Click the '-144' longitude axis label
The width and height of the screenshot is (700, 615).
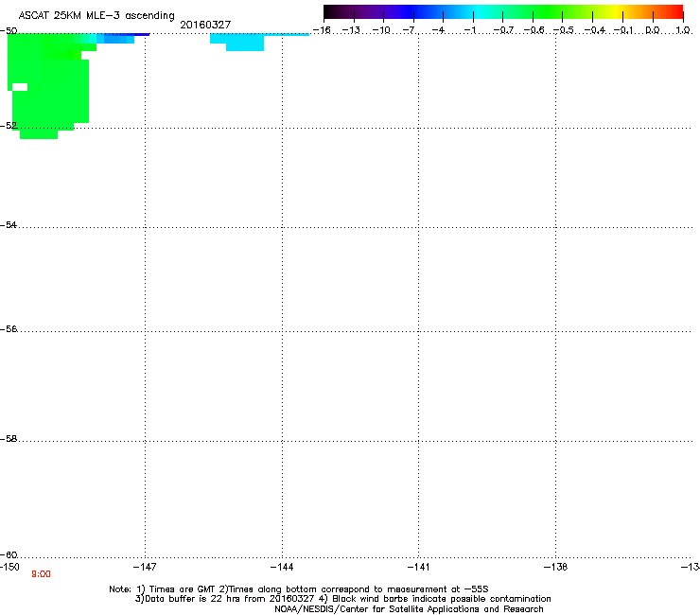tap(282, 567)
